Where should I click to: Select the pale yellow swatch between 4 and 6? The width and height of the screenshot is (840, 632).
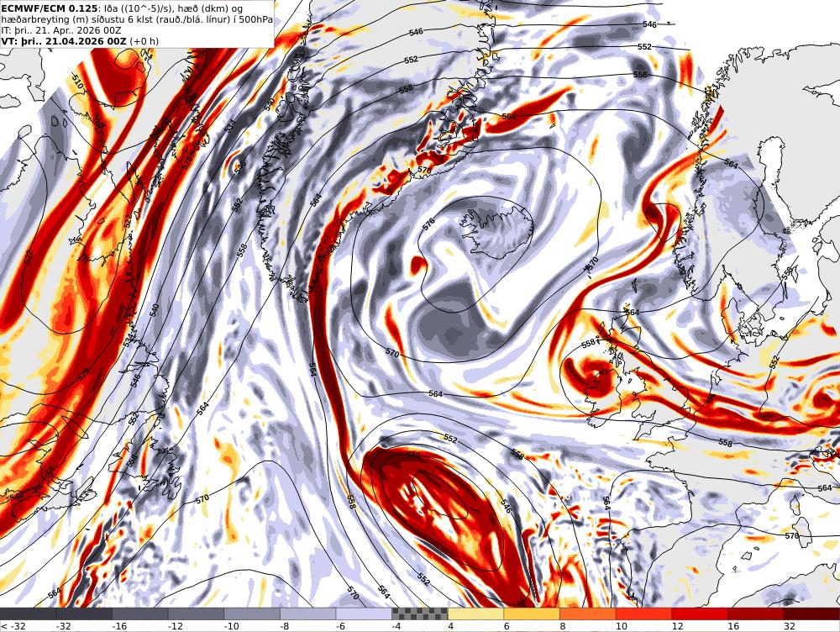(475, 614)
